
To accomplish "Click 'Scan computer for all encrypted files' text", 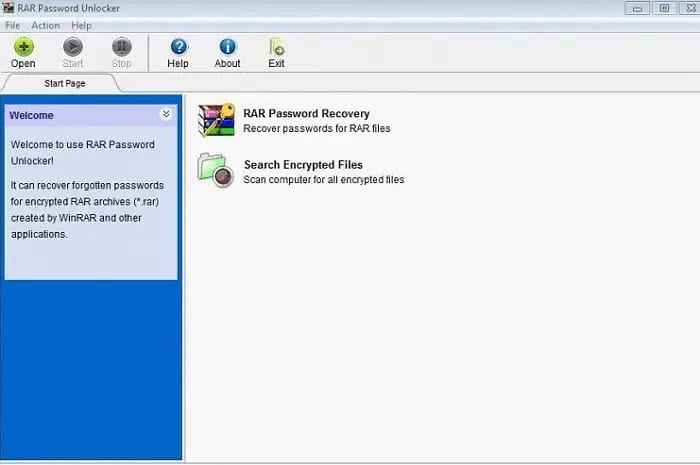I will coord(324,180).
